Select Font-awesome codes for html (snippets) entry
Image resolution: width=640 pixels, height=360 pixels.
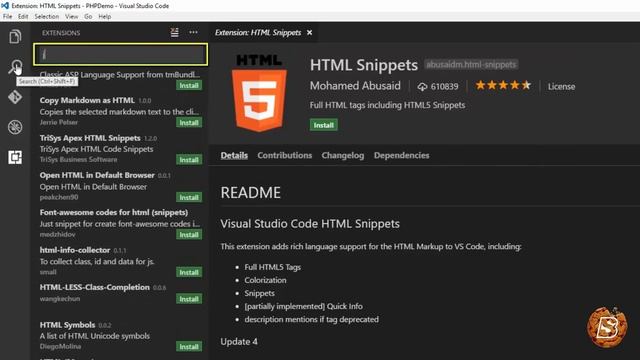[x=121, y=223]
